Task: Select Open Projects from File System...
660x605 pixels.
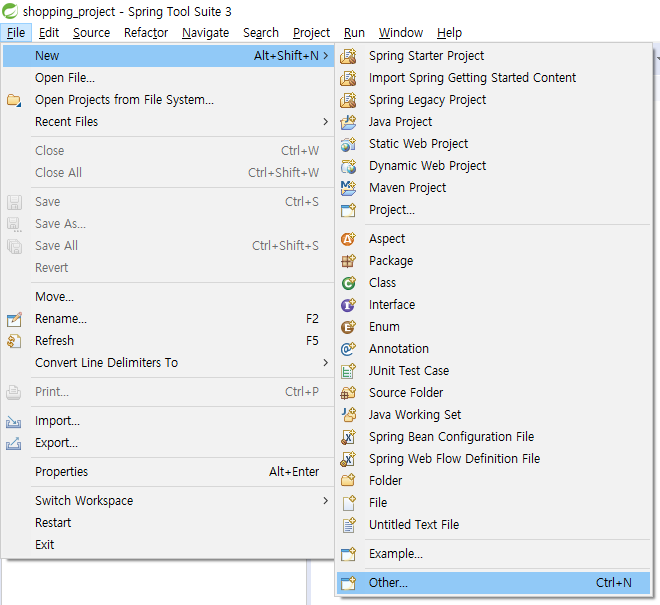Action: (x=168, y=100)
